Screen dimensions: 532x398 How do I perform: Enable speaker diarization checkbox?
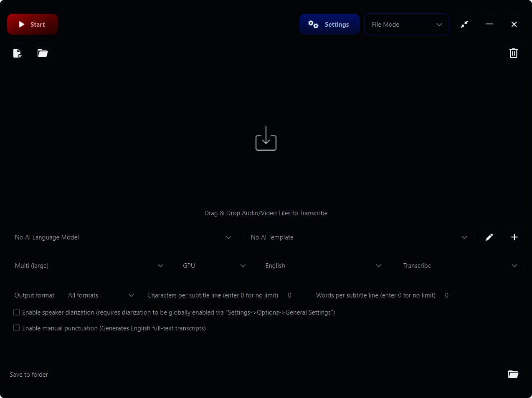click(17, 312)
